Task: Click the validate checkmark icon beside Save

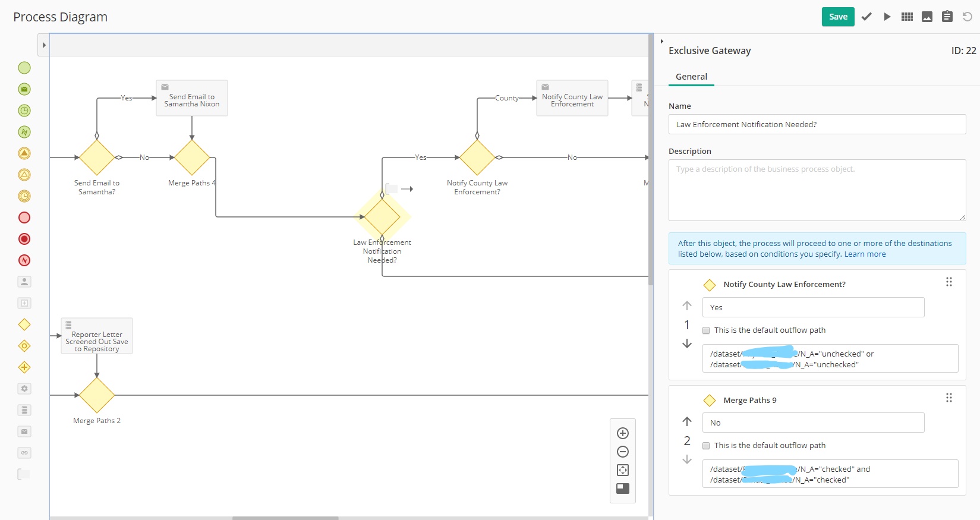Action: pyautogui.click(x=866, y=17)
